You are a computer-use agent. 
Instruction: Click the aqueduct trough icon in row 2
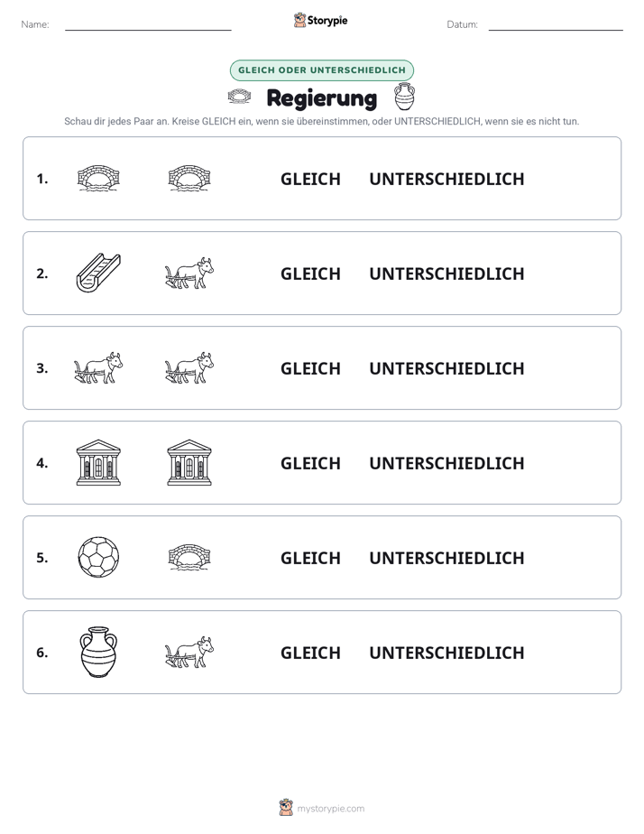coord(98,273)
